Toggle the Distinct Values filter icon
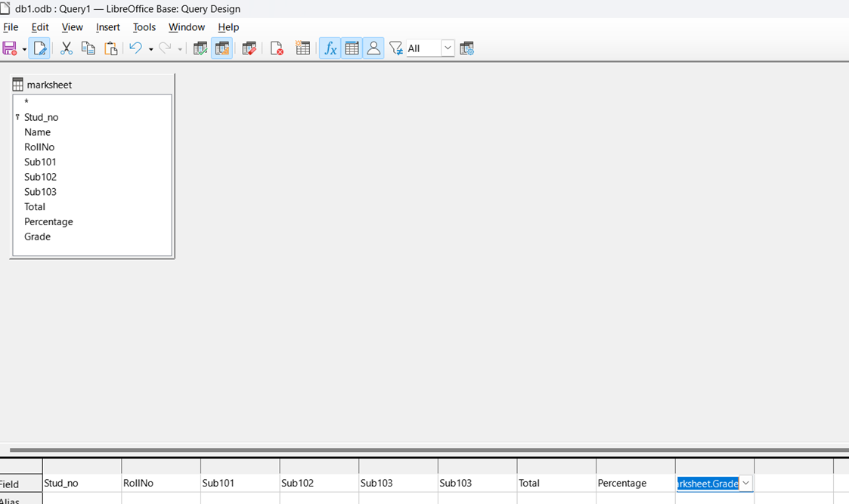 (396, 48)
